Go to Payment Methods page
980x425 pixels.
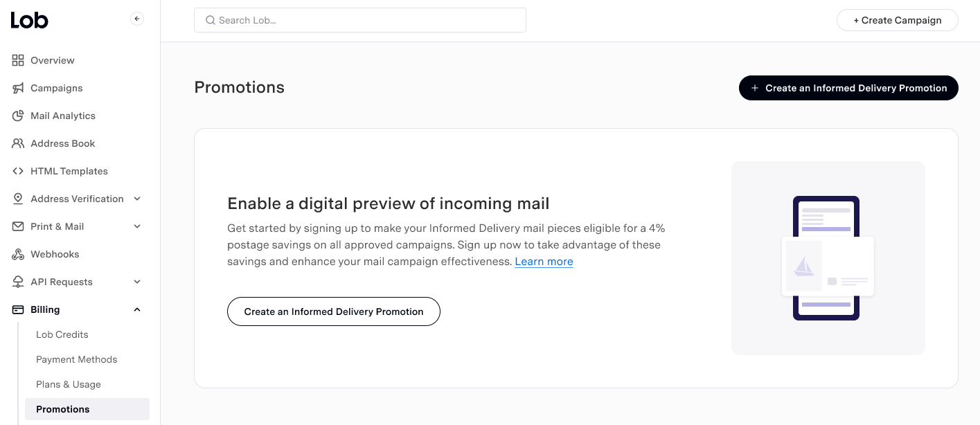click(x=77, y=359)
